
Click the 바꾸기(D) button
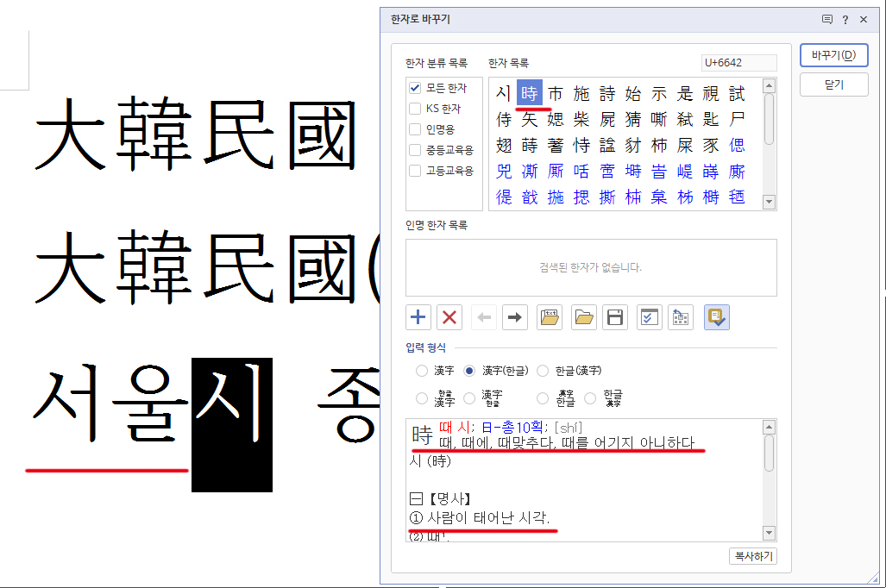pos(833,55)
